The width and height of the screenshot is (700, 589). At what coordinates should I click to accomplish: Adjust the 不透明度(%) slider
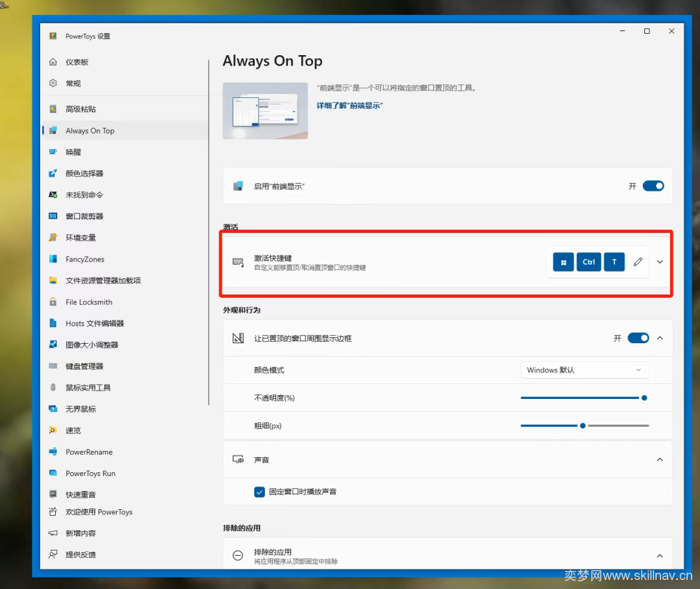click(x=585, y=398)
